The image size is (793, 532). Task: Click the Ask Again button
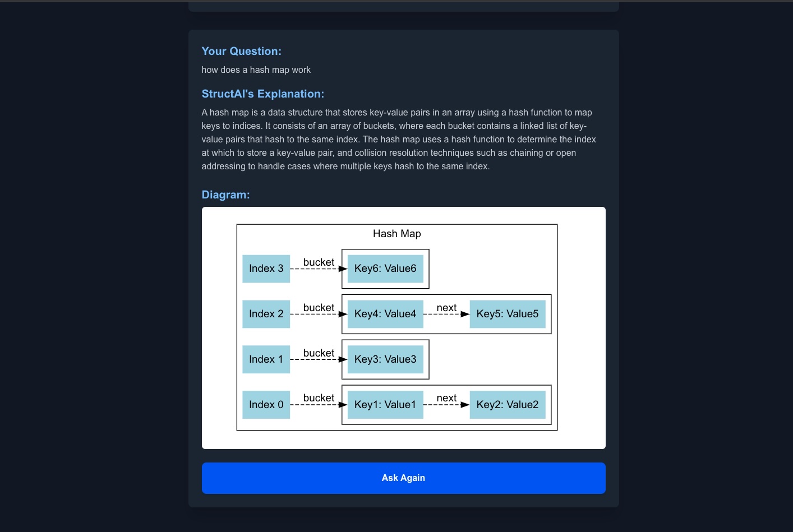[403, 478]
